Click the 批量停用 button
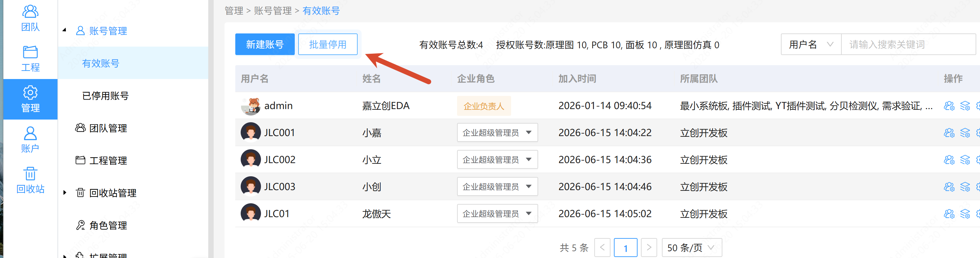 [328, 45]
